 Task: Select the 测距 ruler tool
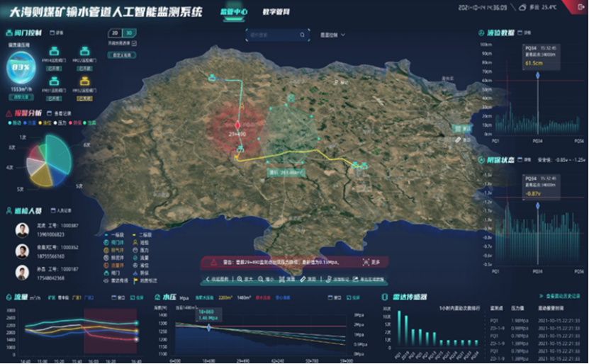click(308, 279)
